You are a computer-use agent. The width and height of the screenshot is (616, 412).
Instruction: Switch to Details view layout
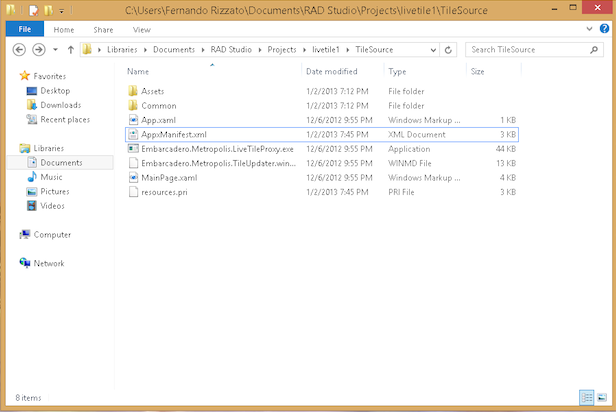tap(586, 398)
